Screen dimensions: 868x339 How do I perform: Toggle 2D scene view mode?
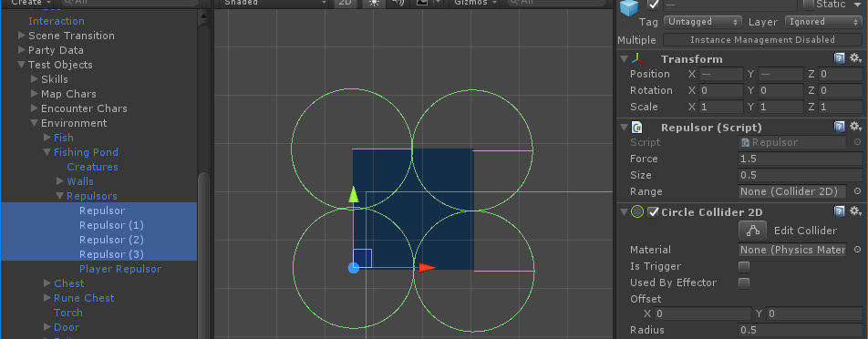tap(346, 3)
